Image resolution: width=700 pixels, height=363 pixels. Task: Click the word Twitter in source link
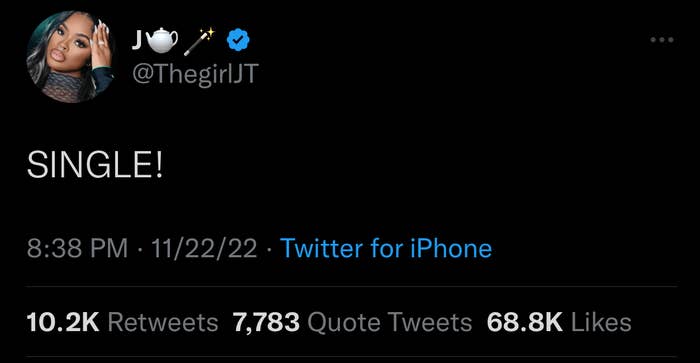click(321, 248)
